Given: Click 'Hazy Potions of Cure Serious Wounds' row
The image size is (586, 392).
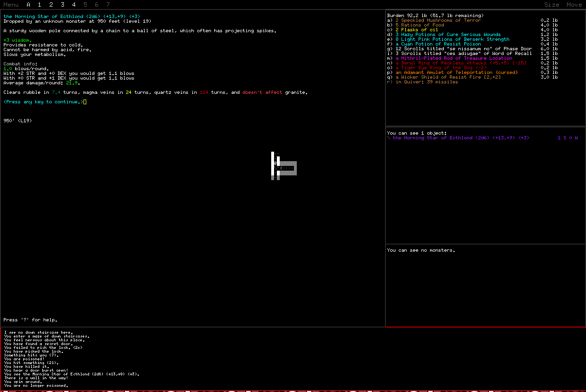Looking at the screenshot, I should tap(472, 35).
